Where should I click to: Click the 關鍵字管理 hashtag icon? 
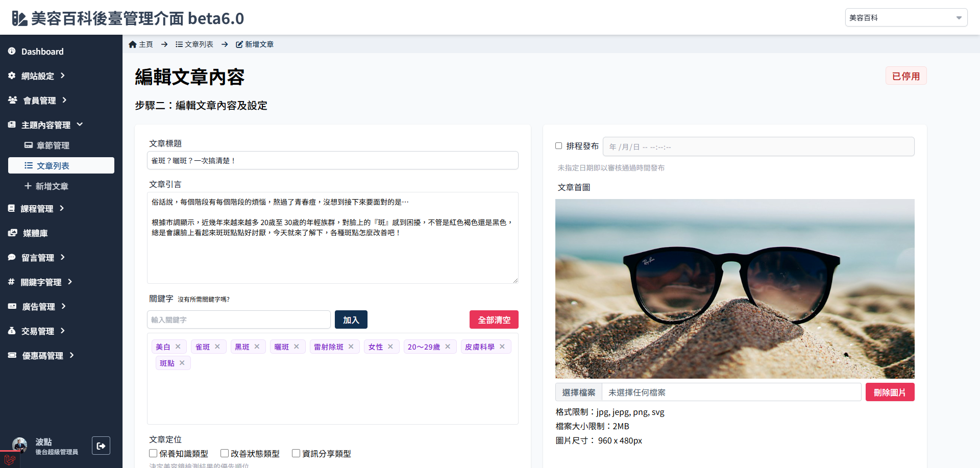coord(11,282)
